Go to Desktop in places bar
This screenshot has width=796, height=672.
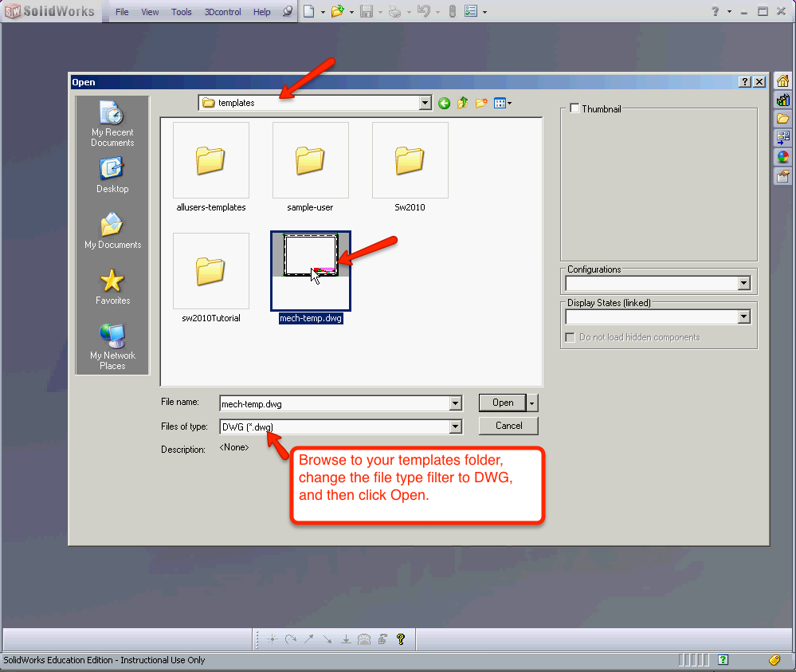[x=112, y=175]
